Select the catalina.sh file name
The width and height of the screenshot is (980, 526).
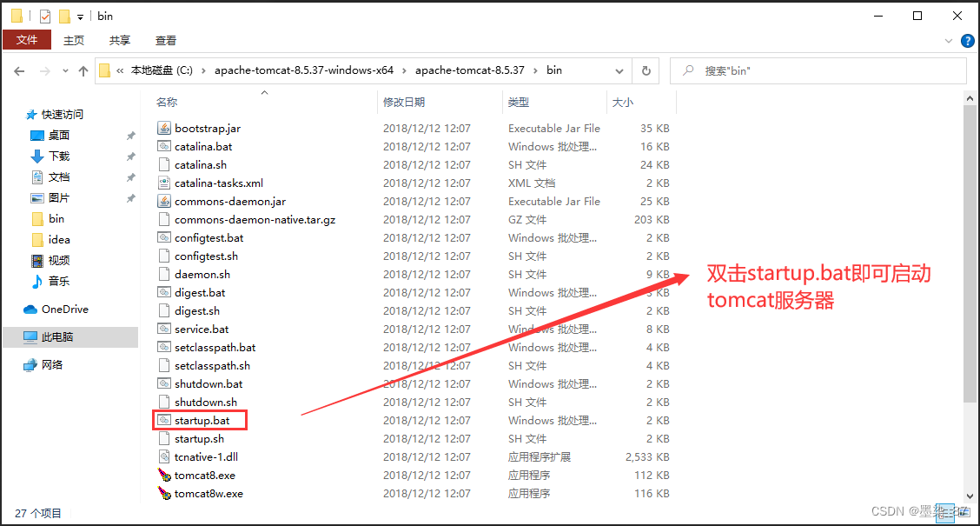pyautogui.click(x=201, y=164)
